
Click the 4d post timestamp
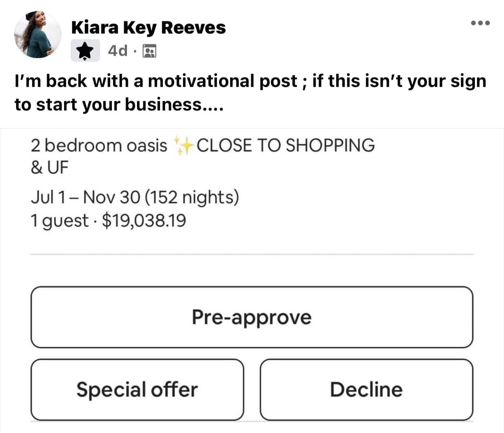tap(118, 51)
